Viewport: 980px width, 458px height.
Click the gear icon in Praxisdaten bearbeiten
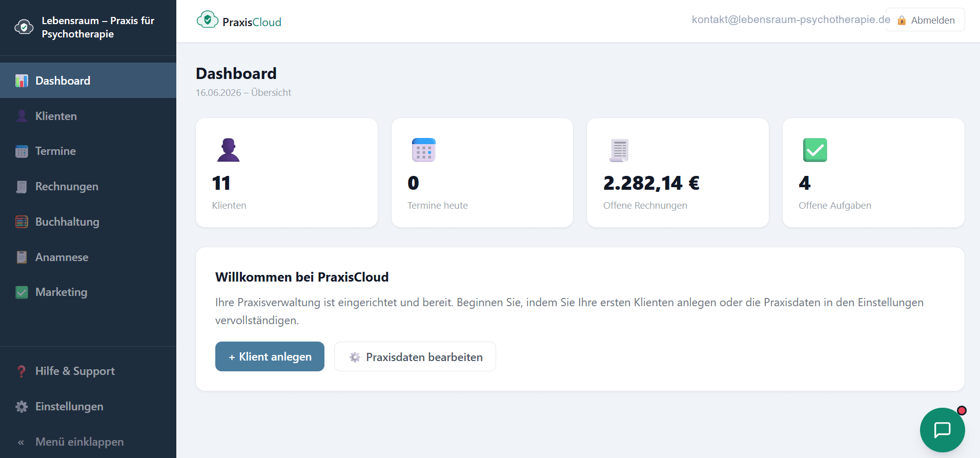pyautogui.click(x=355, y=357)
